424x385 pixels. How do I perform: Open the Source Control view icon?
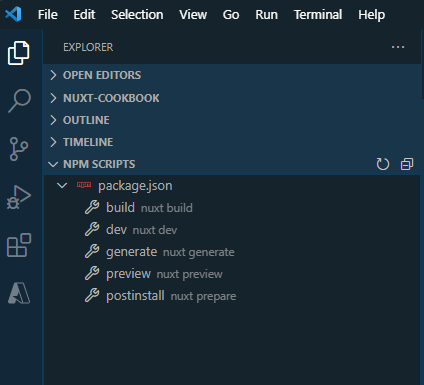(x=19, y=149)
